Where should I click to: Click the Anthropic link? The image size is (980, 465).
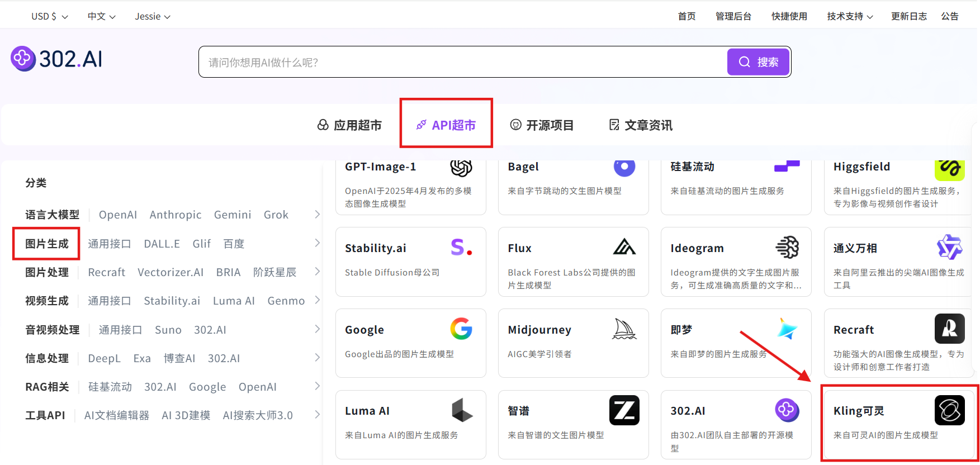(176, 215)
